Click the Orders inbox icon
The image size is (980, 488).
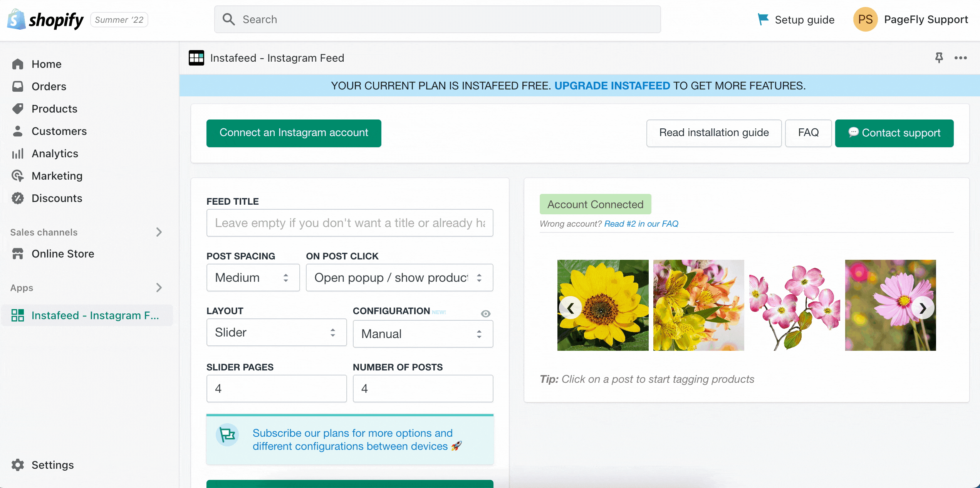(x=18, y=86)
